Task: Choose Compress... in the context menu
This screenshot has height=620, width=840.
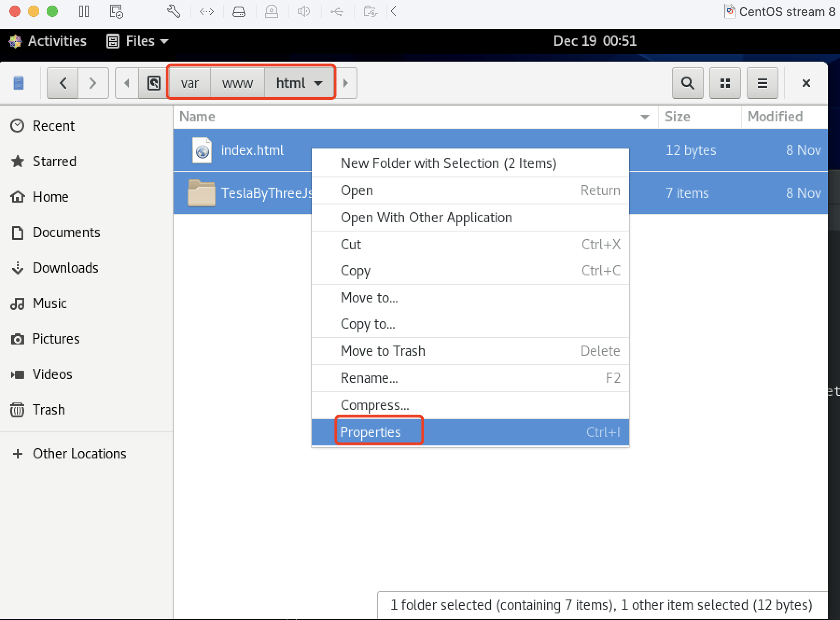Action: 375,405
